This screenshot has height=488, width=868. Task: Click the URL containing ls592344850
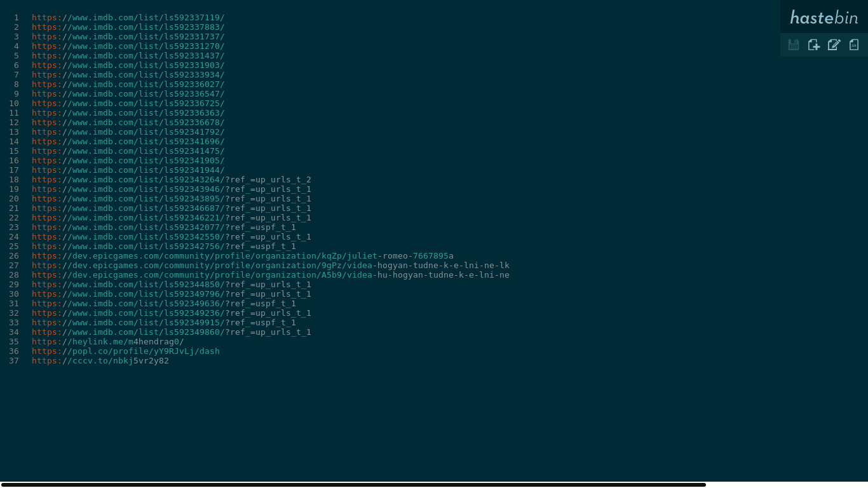pyautogui.click(x=172, y=285)
